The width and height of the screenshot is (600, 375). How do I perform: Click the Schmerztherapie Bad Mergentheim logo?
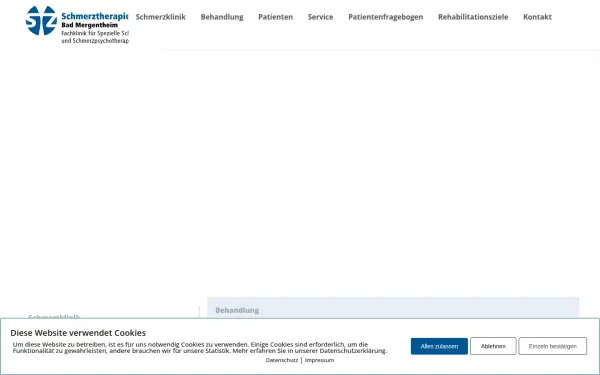click(77, 24)
